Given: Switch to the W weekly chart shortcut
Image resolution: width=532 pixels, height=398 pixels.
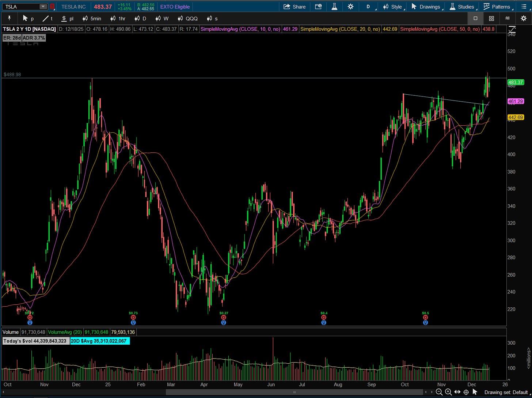Looking at the screenshot, I should pyautogui.click(x=162, y=18).
